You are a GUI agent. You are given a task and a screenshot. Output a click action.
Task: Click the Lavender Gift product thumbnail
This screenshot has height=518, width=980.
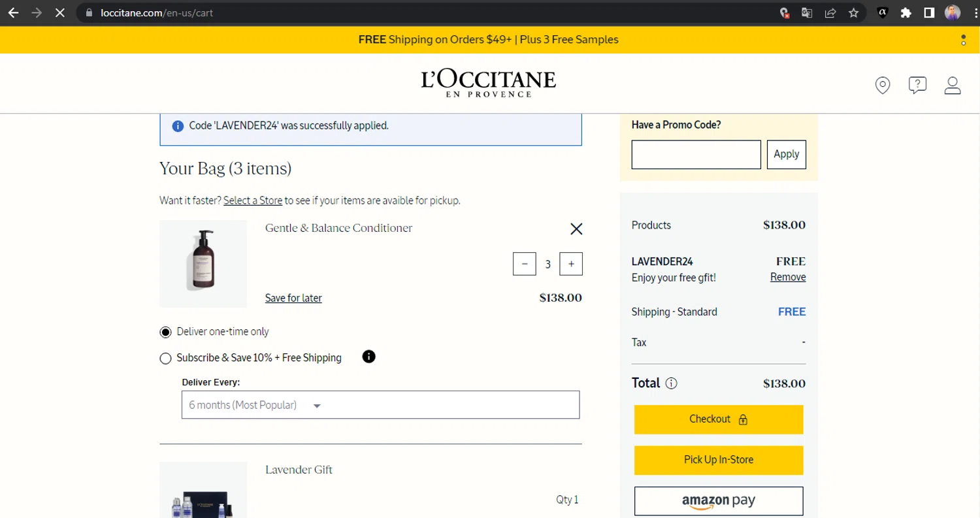click(x=203, y=490)
